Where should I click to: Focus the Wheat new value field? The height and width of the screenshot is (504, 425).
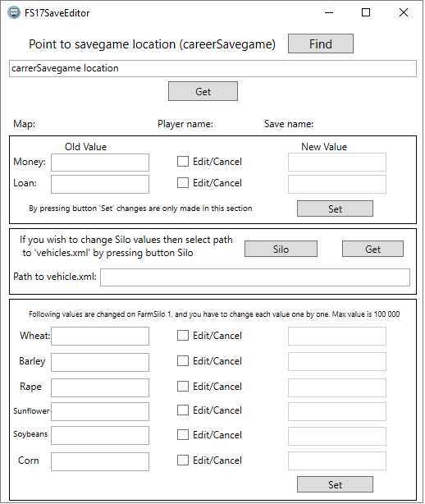click(x=337, y=337)
